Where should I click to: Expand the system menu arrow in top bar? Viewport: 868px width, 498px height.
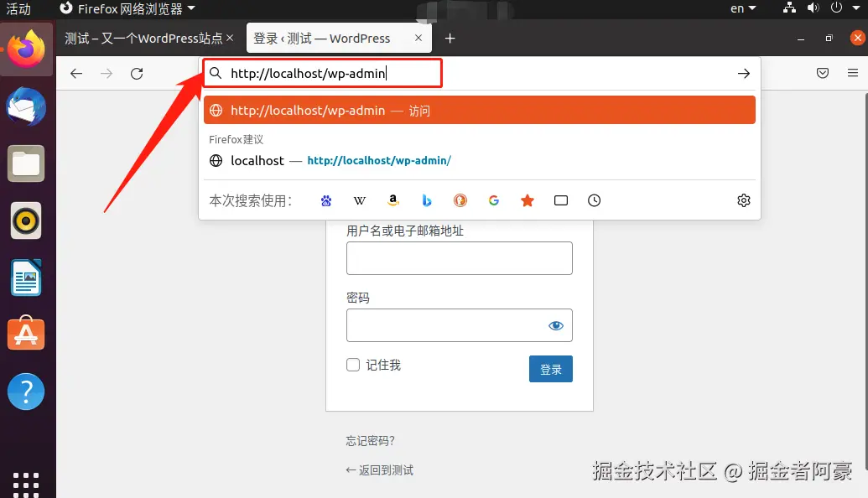(855, 8)
